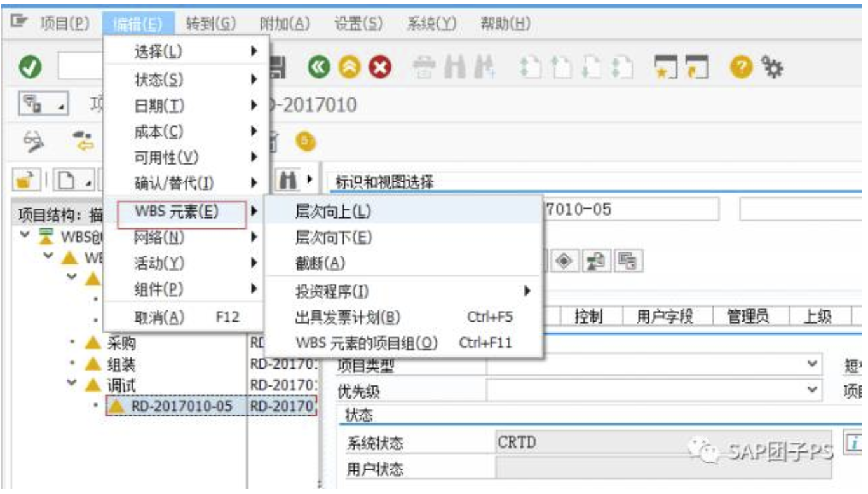The width and height of the screenshot is (868, 494).
Task: Click the red Cancel X icon
Action: (x=379, y=67)
